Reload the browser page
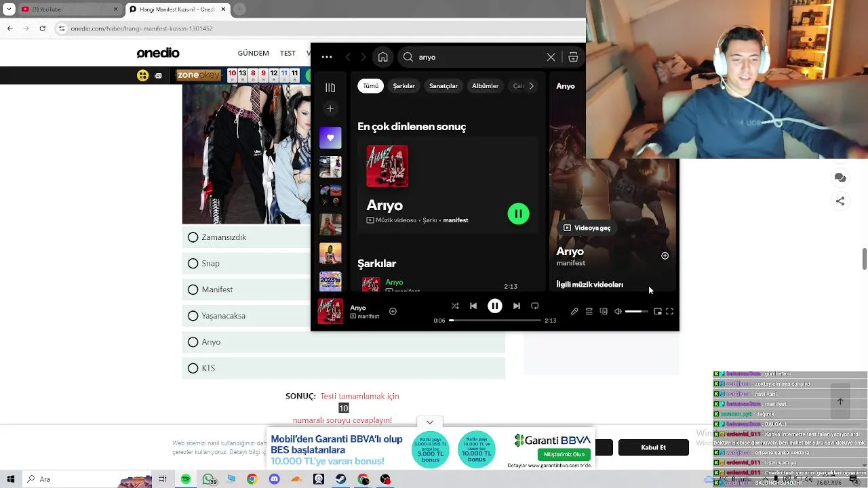This screenshot has height=488, width=868. [42, 28]
